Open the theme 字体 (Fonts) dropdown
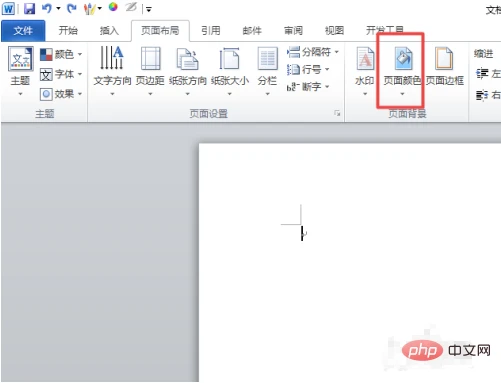 pyautogui.click(x=61, y=74)
